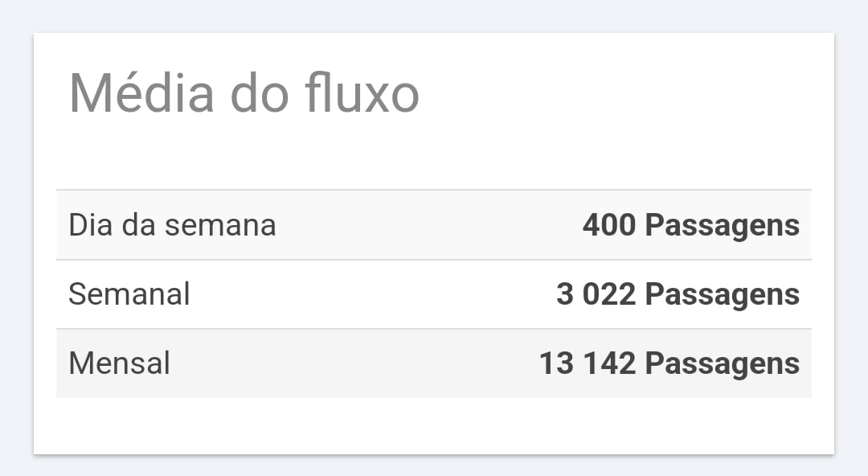Click the "400 Passagens" value
868x476 pixels.
tap(691, 225)
